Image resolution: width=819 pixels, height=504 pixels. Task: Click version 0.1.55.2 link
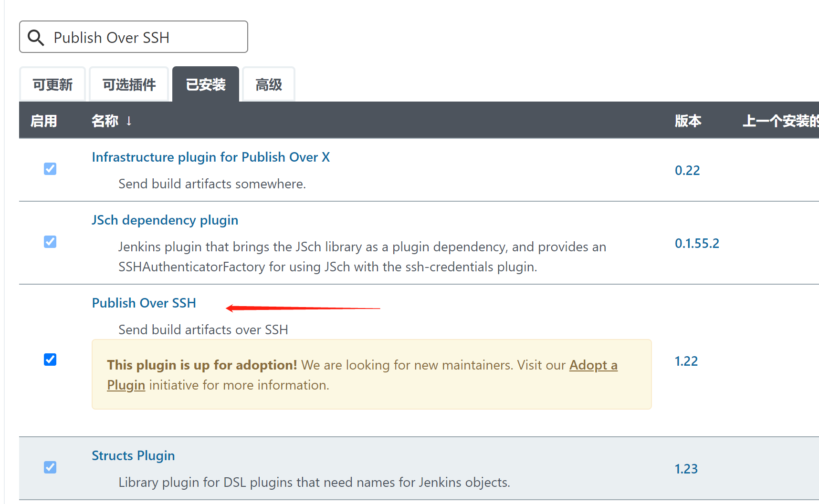(697, 243)
